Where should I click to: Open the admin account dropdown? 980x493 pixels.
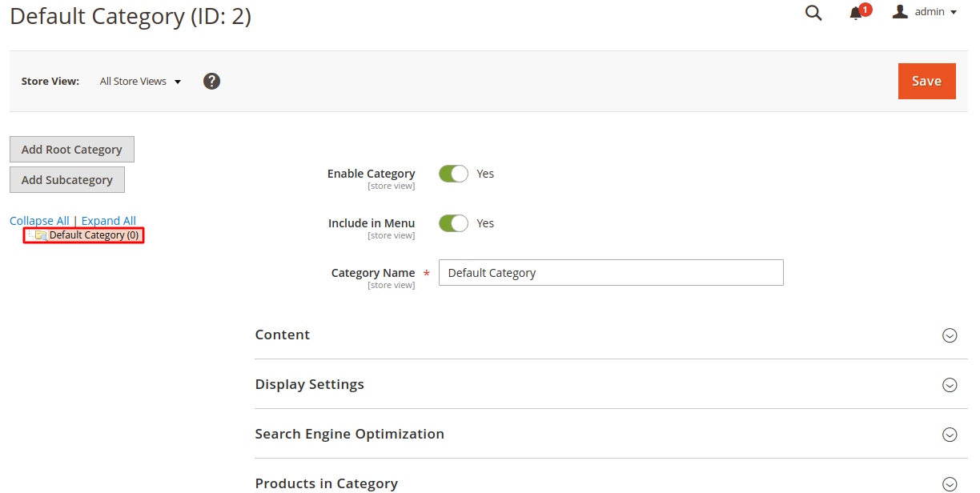pyautogui.click(x=925, y=12)
